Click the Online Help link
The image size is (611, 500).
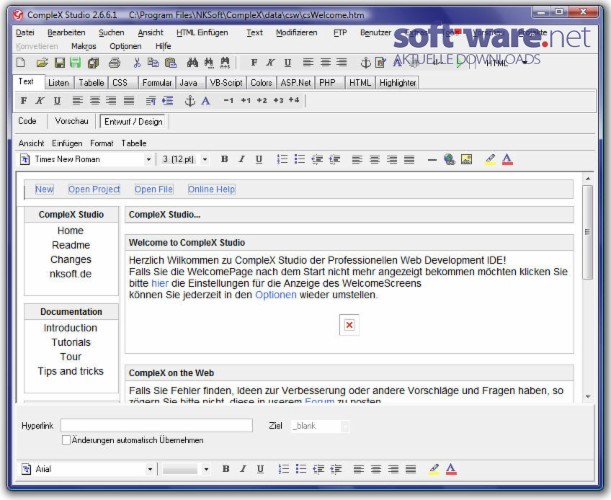[212, 189]
